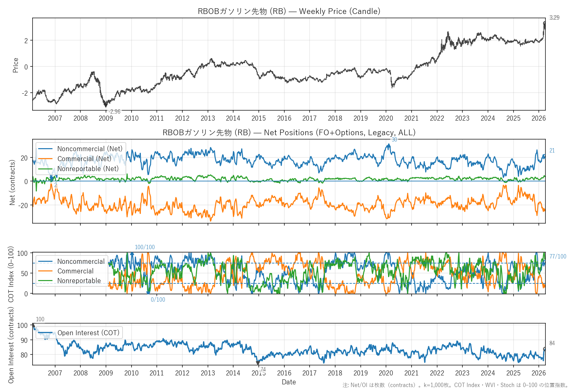This screenshot has width=574, height=392.
Task: Click the Open Interest (COT) legend entry
Action: pyautogui.click(x=88, y=333)
